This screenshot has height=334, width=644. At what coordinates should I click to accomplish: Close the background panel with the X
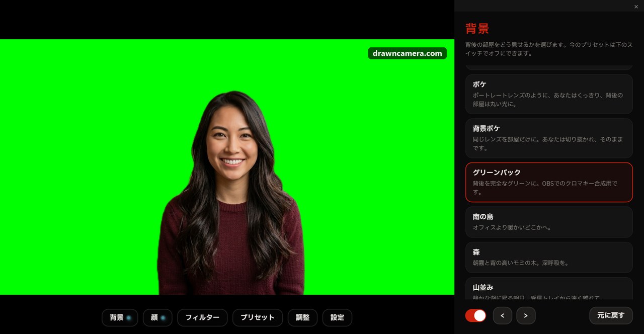coord(636,7)
